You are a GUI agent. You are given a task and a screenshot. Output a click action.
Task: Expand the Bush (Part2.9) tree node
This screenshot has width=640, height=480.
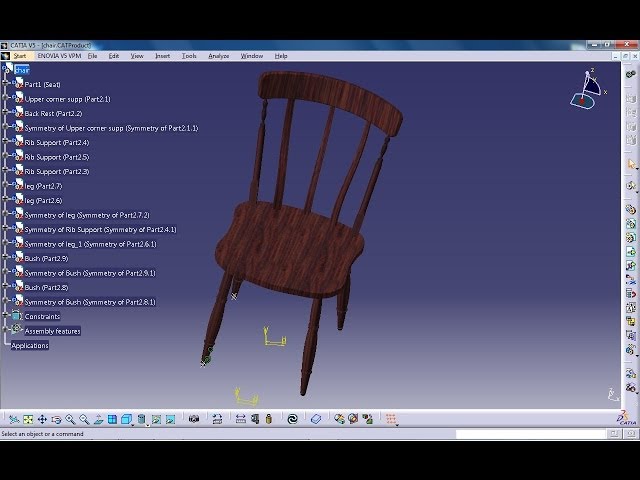[x=5, y=257]
